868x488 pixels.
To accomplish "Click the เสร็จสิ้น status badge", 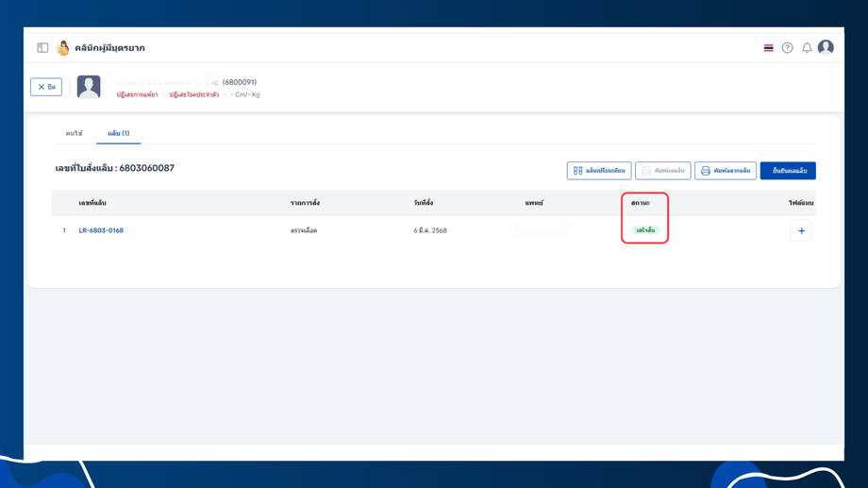I will [645, 230].
